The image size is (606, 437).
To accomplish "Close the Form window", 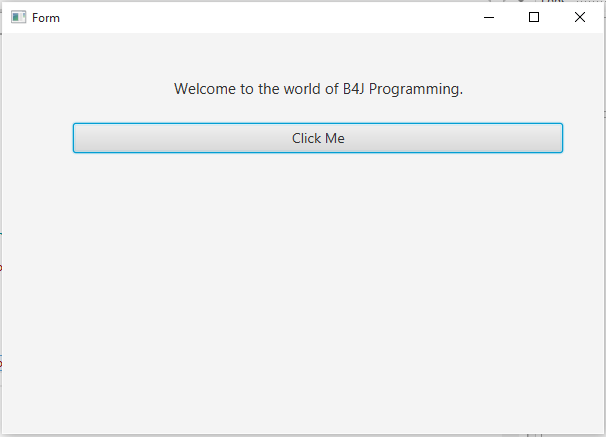I will (580, 17).
